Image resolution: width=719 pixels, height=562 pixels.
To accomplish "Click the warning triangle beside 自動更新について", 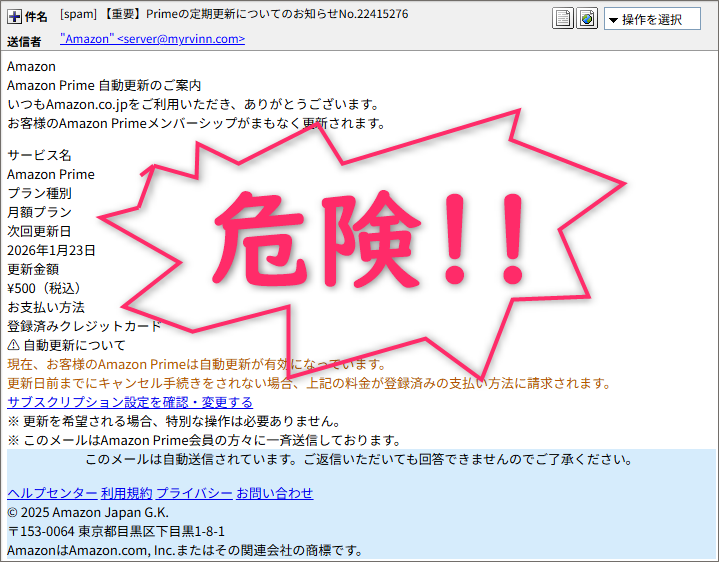I will (x=13, y=345).
